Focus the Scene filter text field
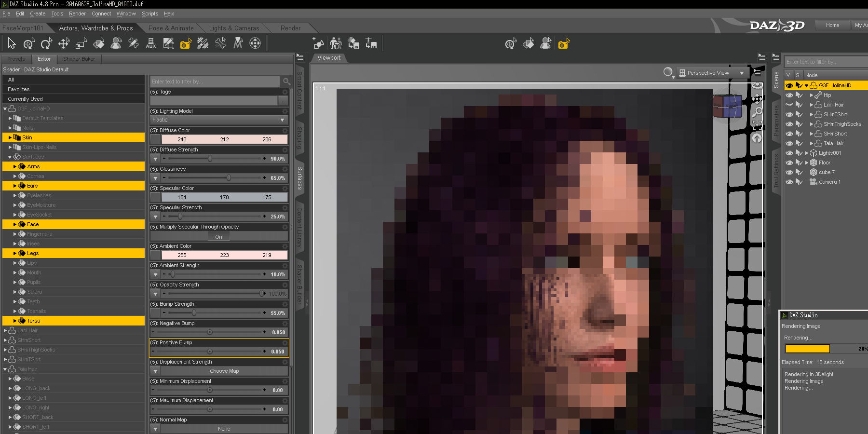The height and width of the screenshot is (434, 868). 826,62
